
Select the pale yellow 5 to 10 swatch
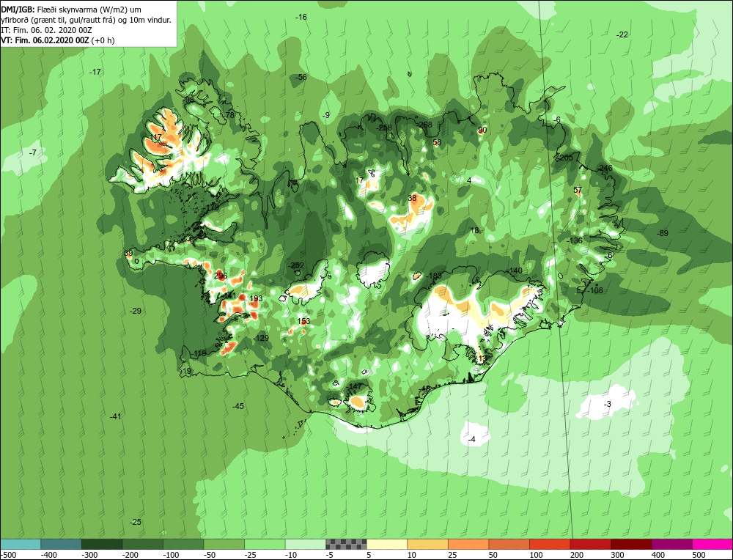386,544
